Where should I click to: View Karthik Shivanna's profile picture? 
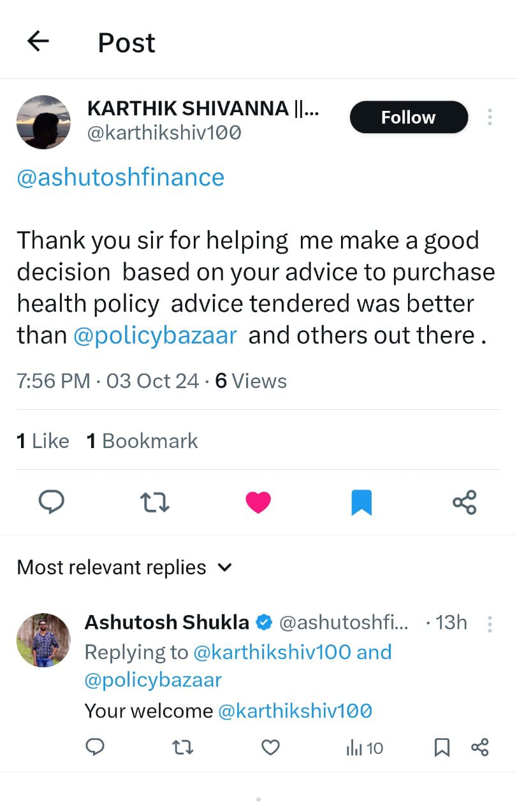[43, 122]
